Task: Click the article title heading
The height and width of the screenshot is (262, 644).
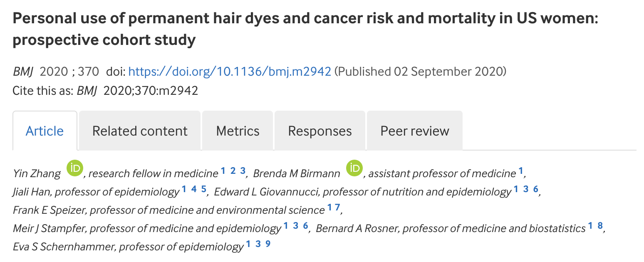Action: [306, 29]
